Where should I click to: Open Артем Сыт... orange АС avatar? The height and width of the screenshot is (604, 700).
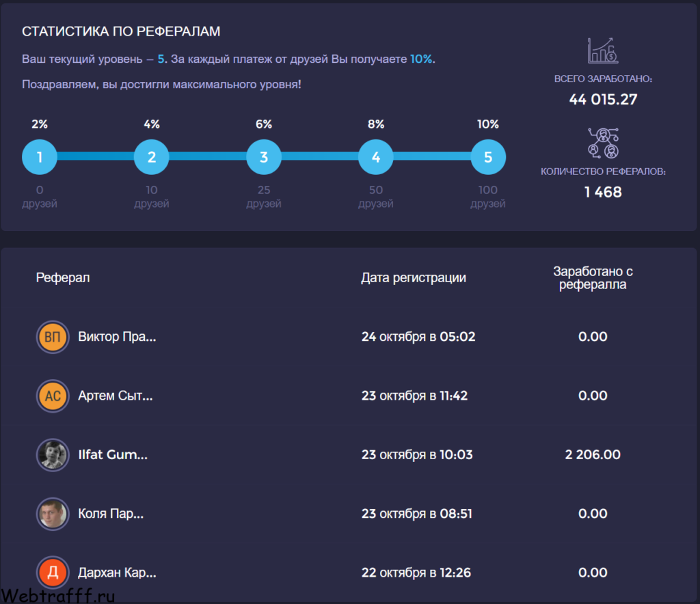pyautogui.click(x=53, y=396)
